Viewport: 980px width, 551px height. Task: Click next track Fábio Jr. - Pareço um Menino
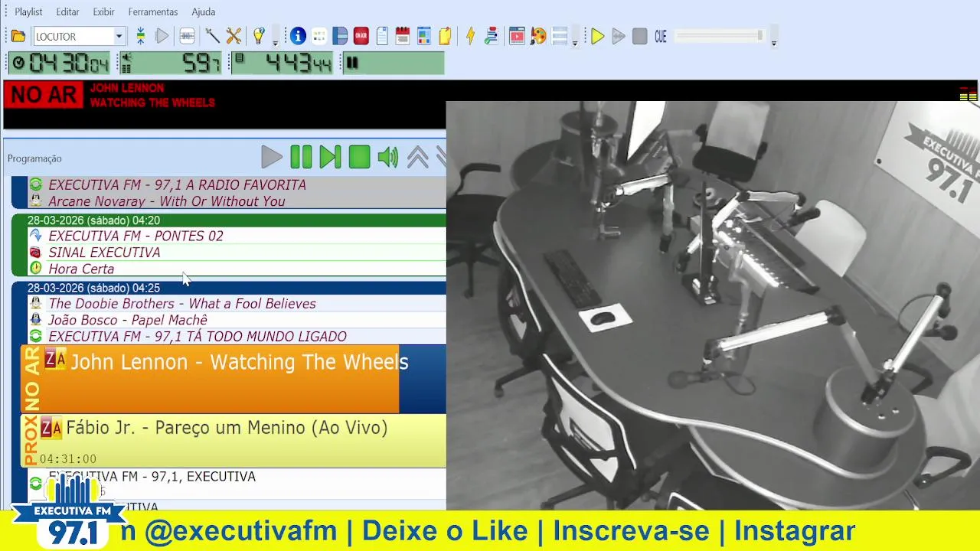234,441
